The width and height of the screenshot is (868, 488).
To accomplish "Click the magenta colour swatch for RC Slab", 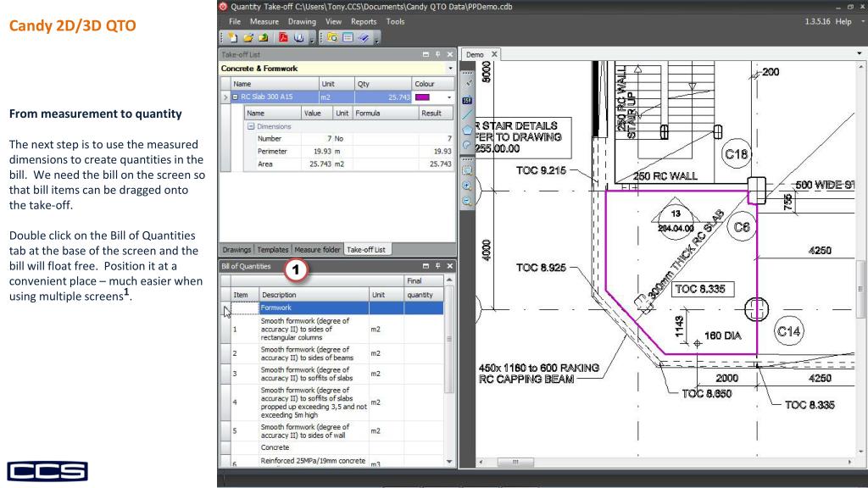I will tap(422, 97).
